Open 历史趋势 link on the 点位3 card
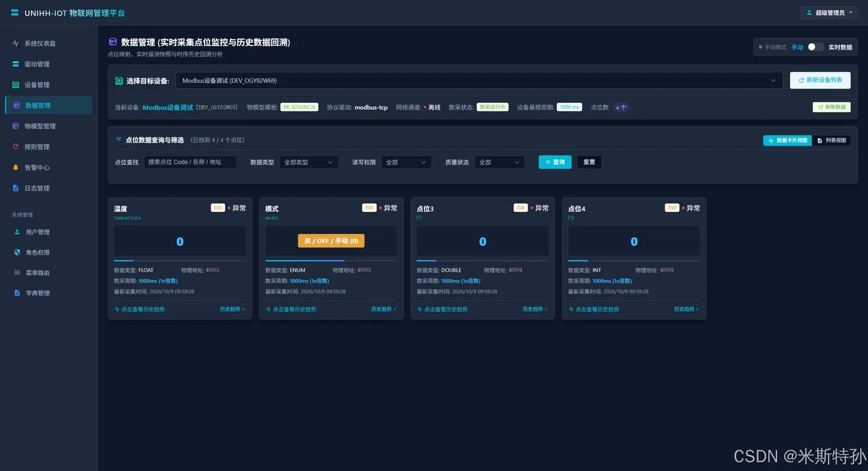Screen dimensions: 868x471 tap(535, 309)
